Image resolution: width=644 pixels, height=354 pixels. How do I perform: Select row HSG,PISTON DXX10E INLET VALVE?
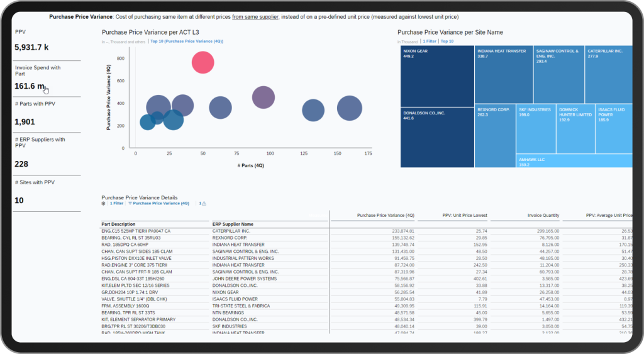tap(367, 258)
